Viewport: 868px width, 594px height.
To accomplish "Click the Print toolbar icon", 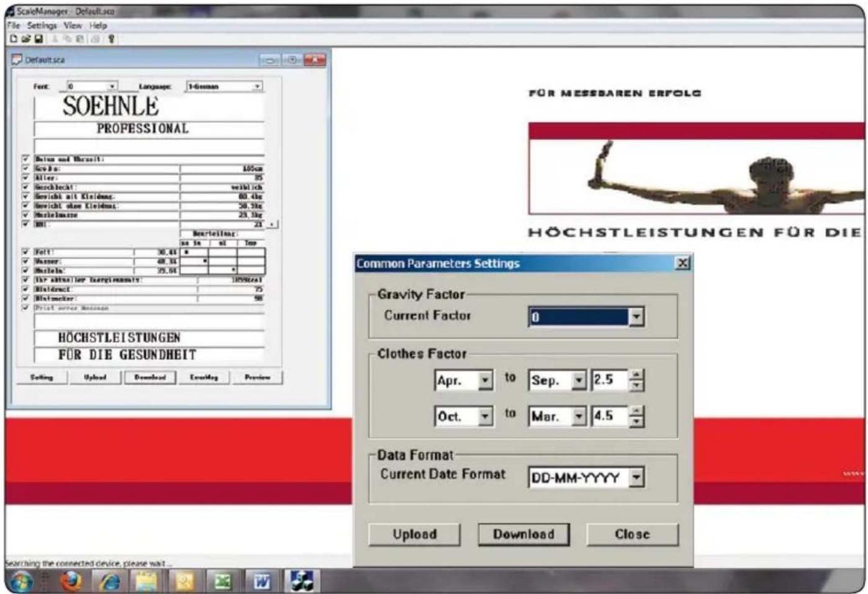I will 95,38.
